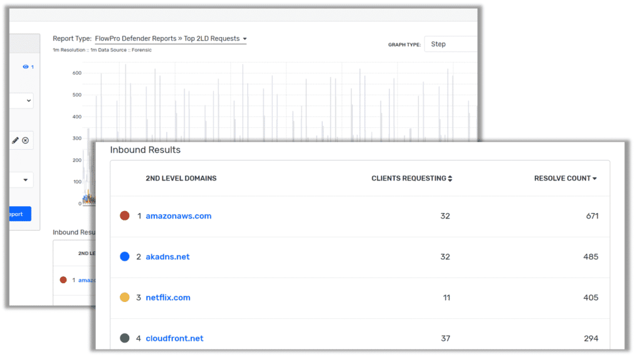Viewport: 642px width, 364px height.
Task: Click clients requesting 11 for netflix.com
Action: tap(446, 298)
